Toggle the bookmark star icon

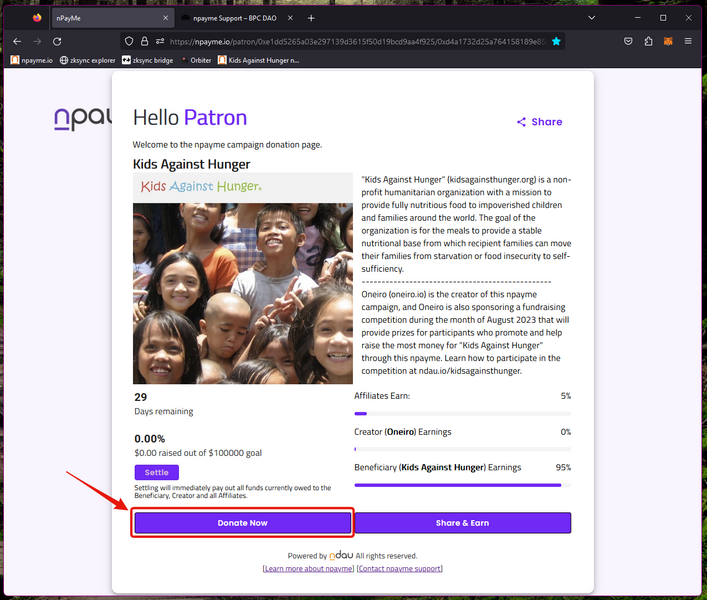click(556, 41)
